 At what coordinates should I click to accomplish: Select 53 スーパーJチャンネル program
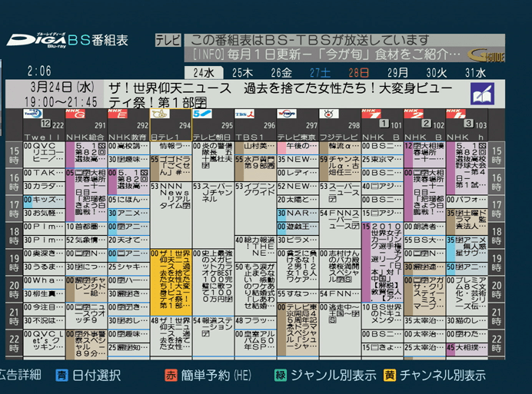tap(213, 216)
